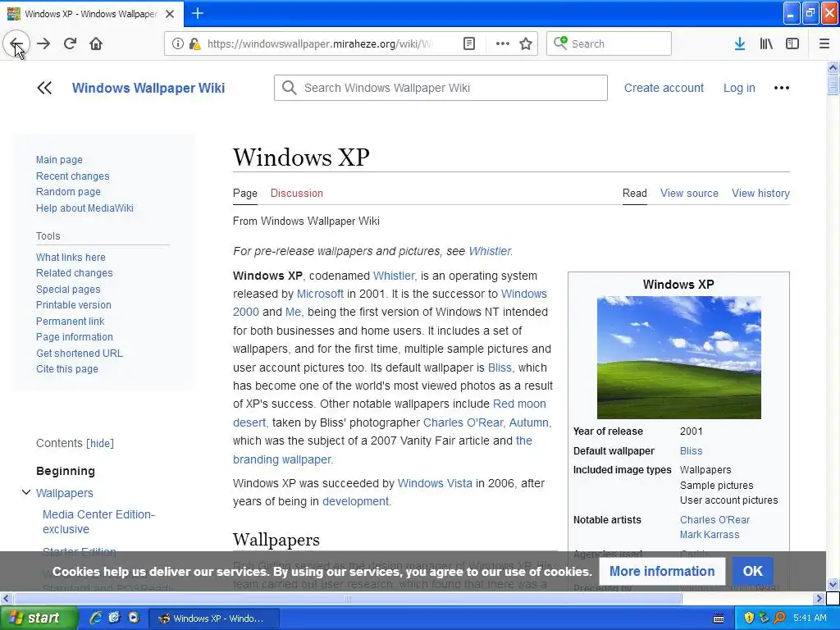This screenshot has height=630, width=840.
Task: Open Help about MediaWiki link
Action: point(84,208)
